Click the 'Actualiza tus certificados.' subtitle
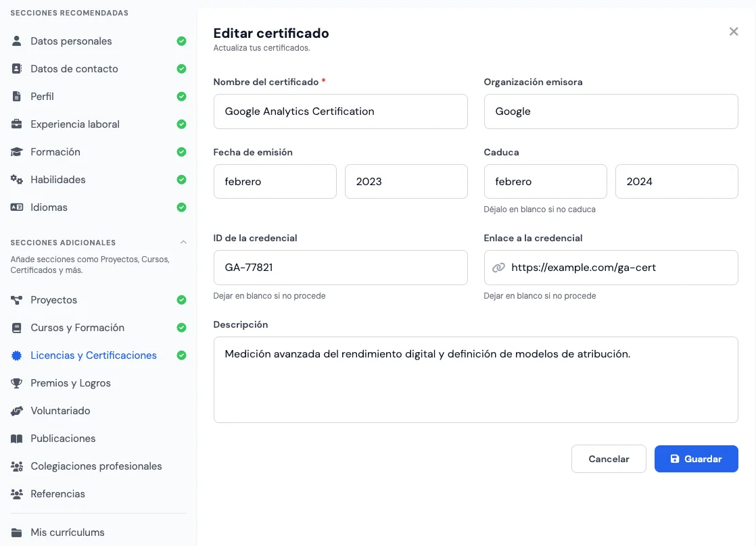Screen dimensions: 756x546 point(261,48)
